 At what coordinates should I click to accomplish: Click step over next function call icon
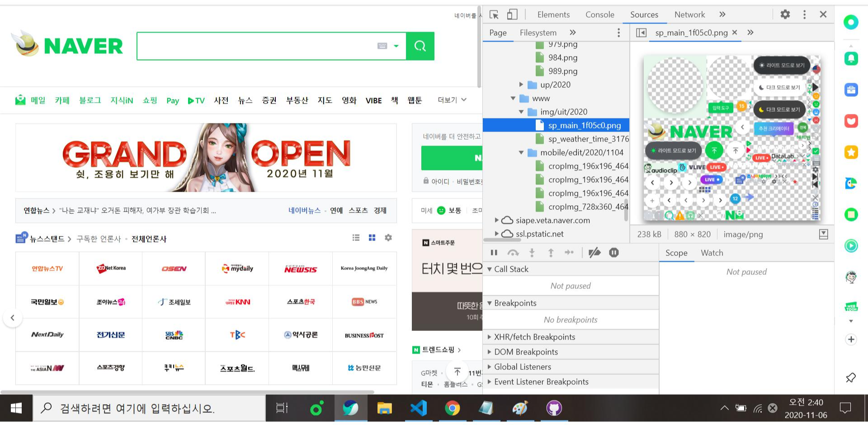[513, 253]
